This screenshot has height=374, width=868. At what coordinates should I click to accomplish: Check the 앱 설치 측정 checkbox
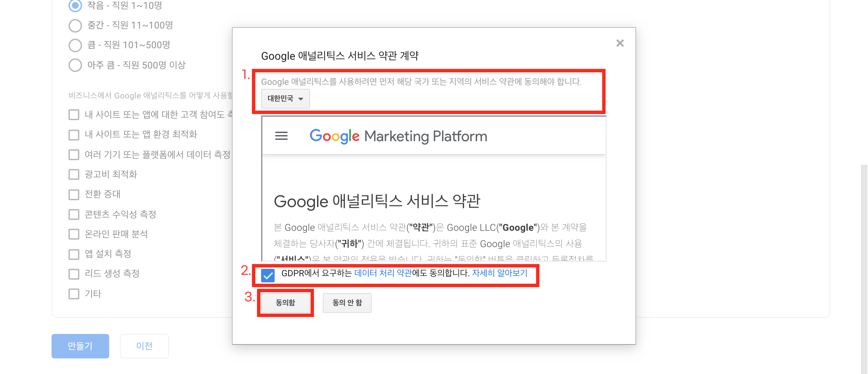tap(74, 254)
